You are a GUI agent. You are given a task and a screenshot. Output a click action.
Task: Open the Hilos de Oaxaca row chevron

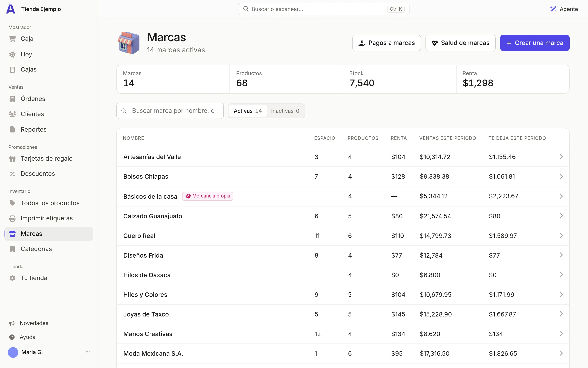click(561, 275)
